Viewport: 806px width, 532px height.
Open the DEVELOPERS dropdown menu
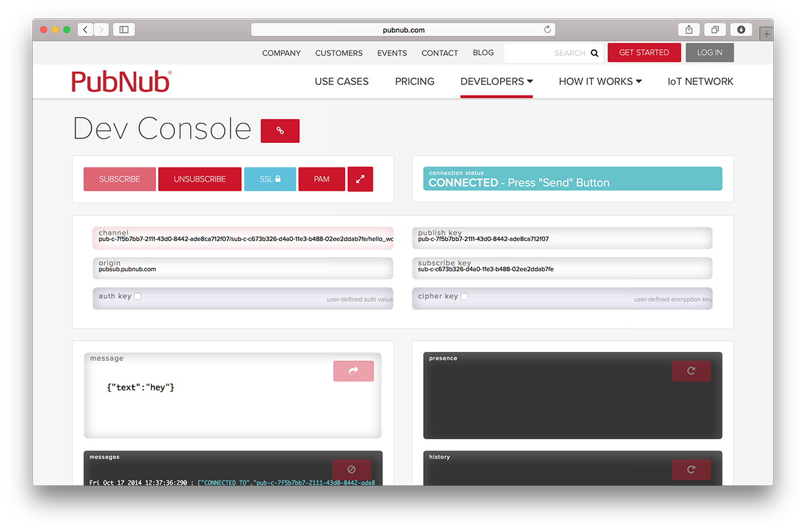(x=496, y=81)
